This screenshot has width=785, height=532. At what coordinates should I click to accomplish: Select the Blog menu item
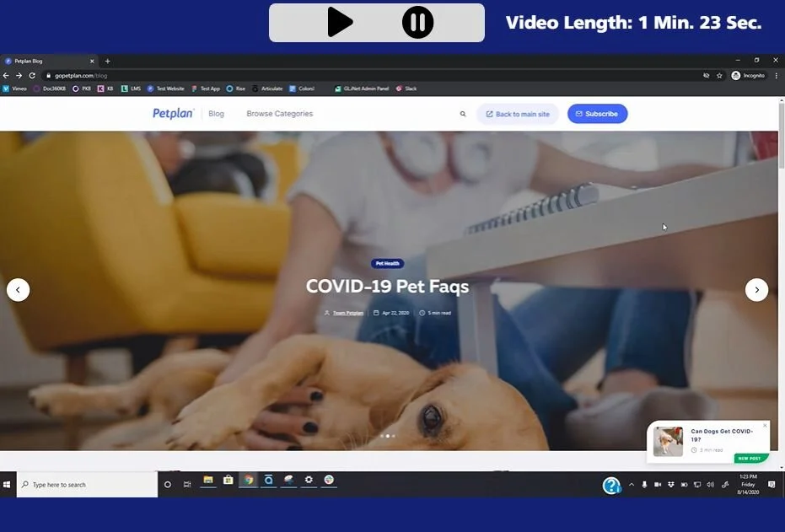[216, 113]
